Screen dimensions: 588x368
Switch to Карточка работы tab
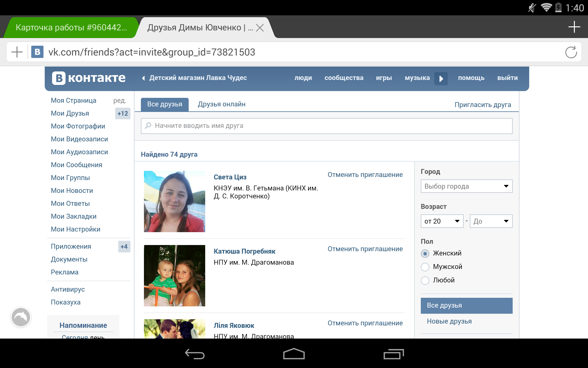(71, 28)
